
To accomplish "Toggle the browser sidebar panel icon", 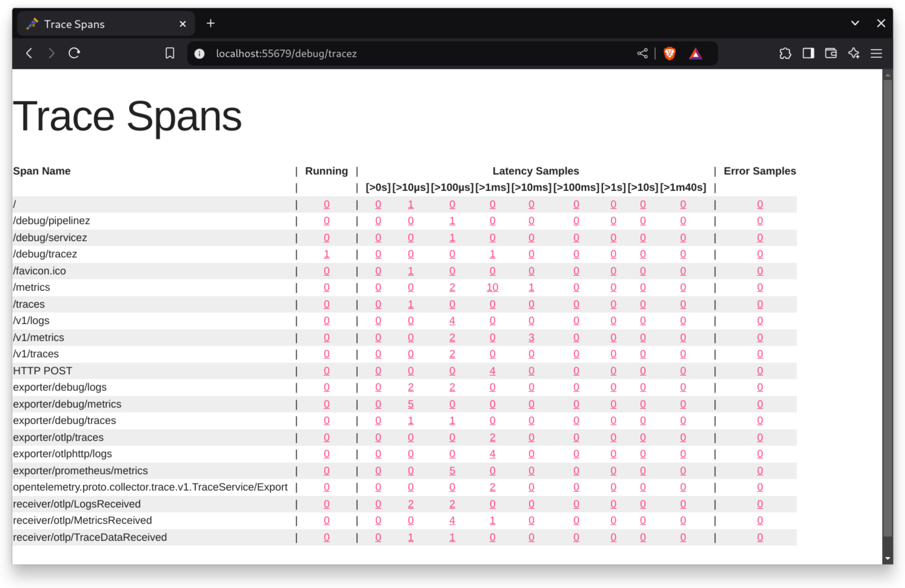I will click(x=808, y=53).
